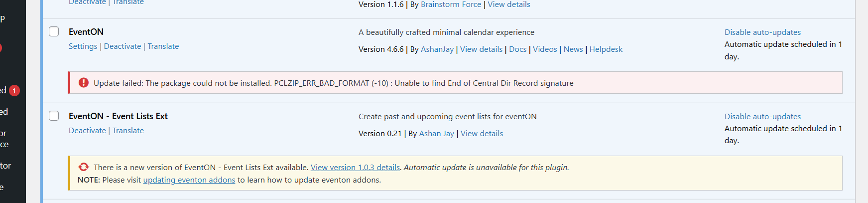The height and width of the screenshot is (203, 868).
Task: Click the red error icon in update failed notice
Action: tap(84, 83)
